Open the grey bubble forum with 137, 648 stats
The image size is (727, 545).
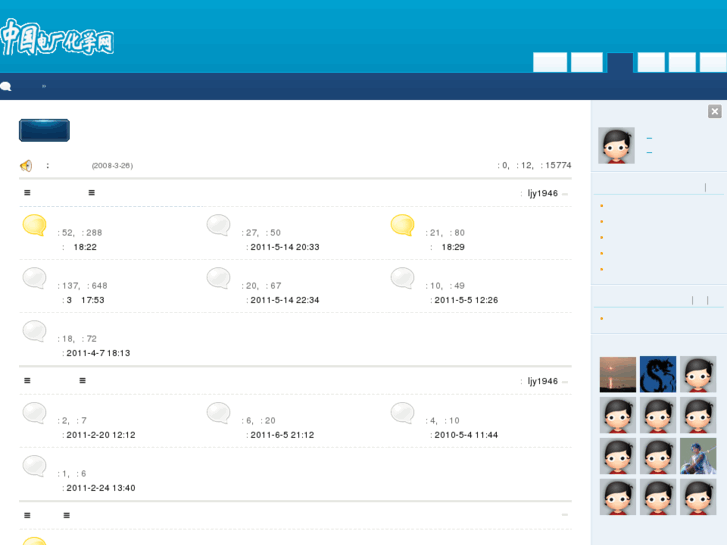[34, 278]
